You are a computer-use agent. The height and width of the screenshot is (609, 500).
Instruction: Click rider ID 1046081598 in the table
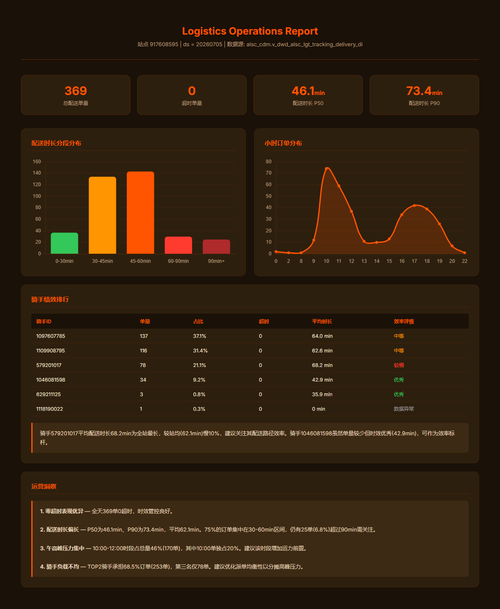(x=51, y=380)
